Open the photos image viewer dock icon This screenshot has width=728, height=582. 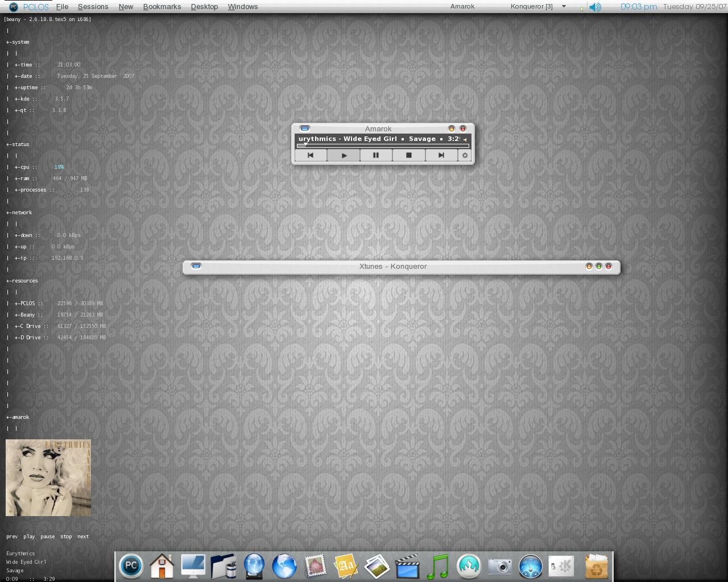[x=377, y=566]
